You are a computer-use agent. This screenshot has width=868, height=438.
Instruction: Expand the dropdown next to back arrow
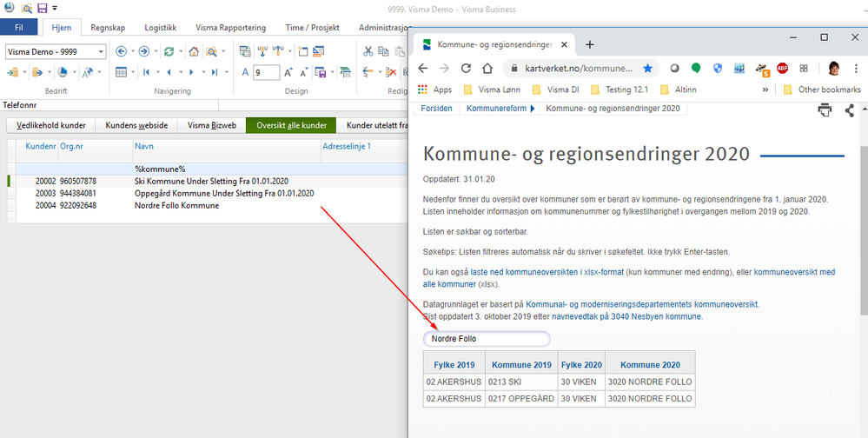coord(133,51)
